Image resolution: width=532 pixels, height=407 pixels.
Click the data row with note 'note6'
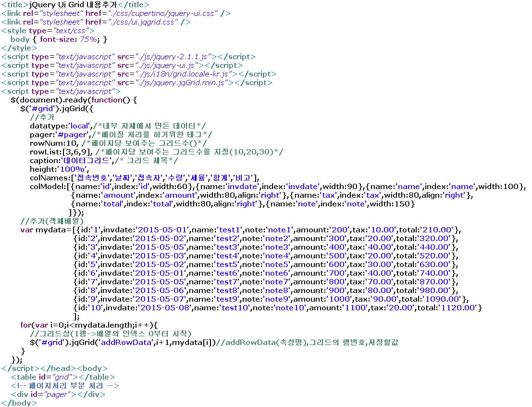(266, 273)
